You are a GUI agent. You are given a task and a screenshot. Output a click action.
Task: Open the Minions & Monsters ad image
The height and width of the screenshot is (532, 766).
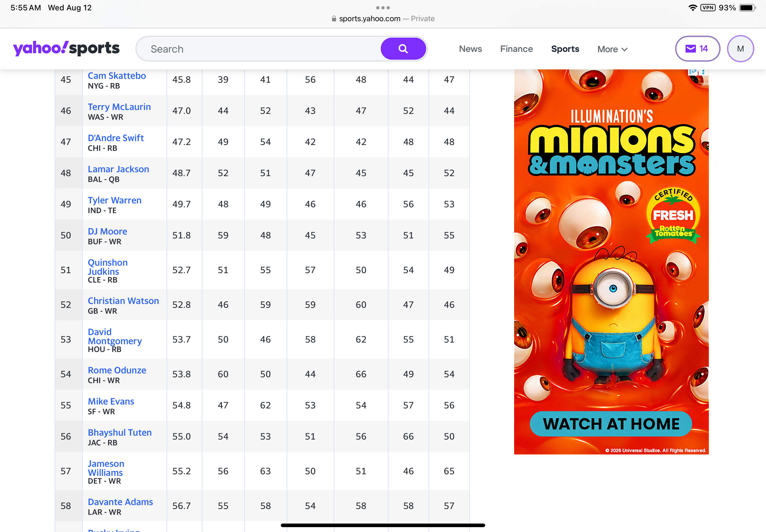coord(611,262)
